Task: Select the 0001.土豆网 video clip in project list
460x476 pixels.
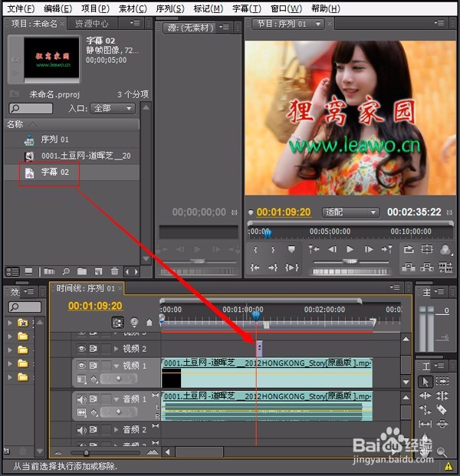Action: (x=86, y=156)
